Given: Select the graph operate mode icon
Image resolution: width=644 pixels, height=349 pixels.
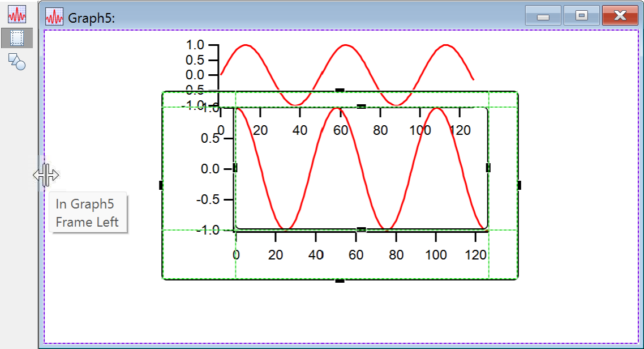Looking at the screenshot, I should pos(17,14).
